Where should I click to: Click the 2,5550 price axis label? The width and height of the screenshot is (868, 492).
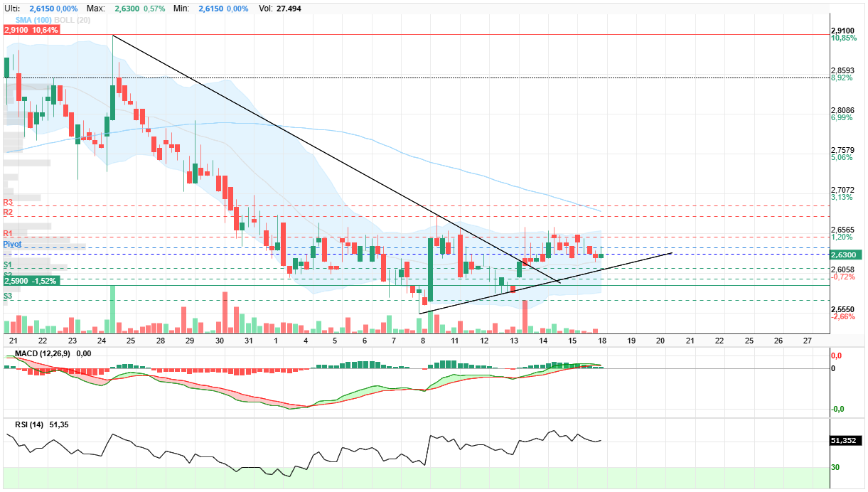coord(843,309)
